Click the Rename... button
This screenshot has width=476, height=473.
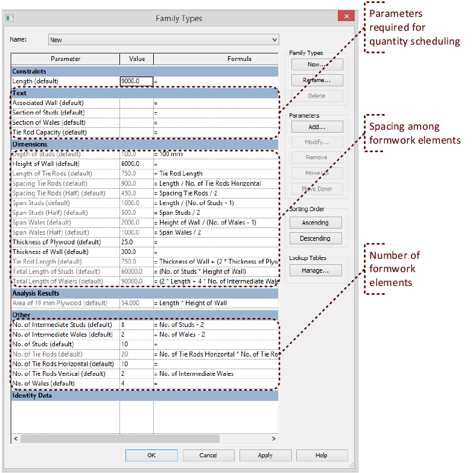[317, 80]
